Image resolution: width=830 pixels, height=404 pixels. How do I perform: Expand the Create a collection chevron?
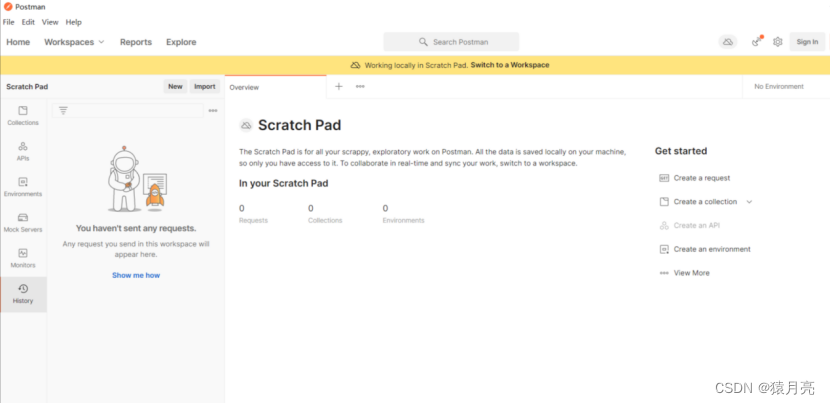pos(749,202)
